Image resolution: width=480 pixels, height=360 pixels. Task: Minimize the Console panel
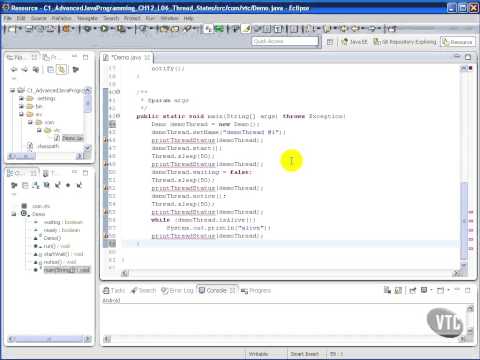pyautogui.click(x=457, y=290)
